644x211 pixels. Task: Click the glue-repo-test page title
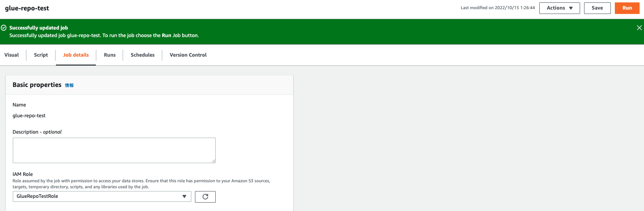tap(27, 8)
